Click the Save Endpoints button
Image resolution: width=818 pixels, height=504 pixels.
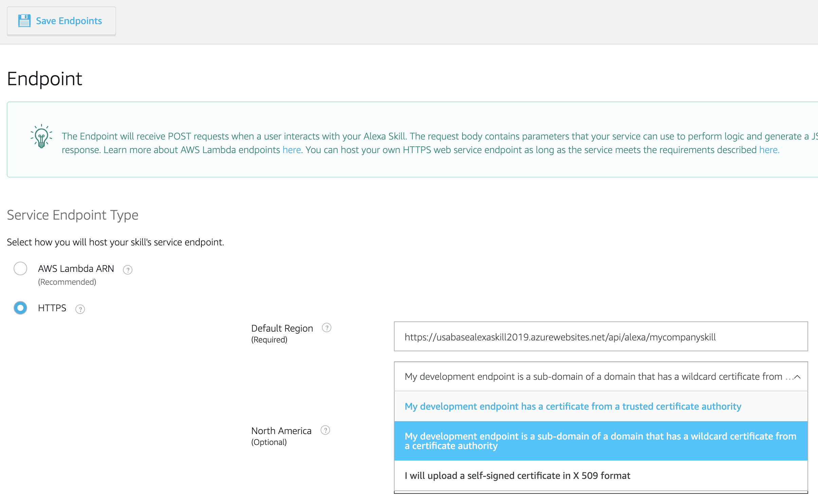[61, 21]
